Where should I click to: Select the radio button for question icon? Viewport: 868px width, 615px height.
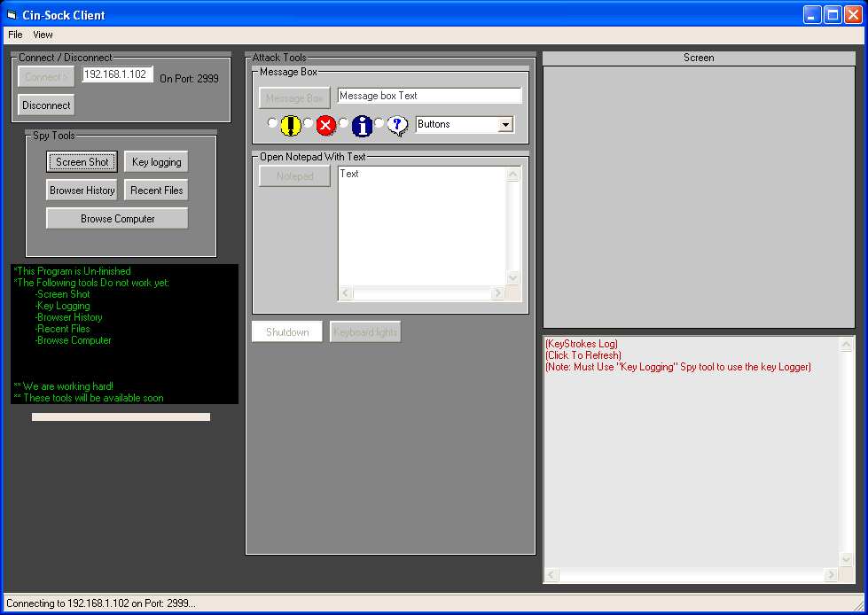click(x=379, y=123)
